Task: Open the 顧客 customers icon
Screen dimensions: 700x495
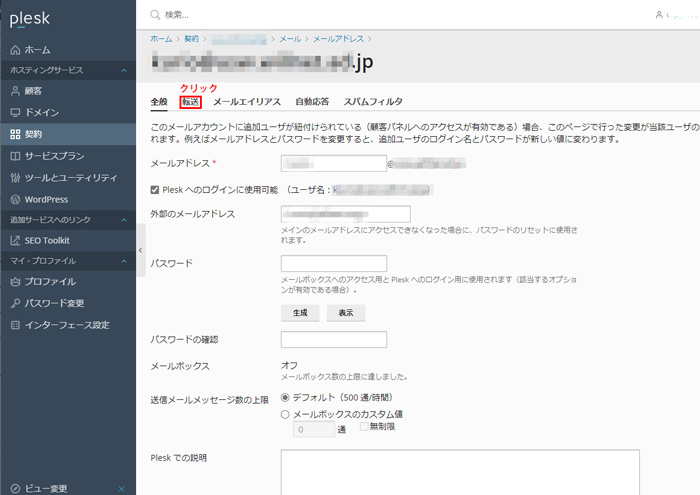Action: (x=14, y=91)
